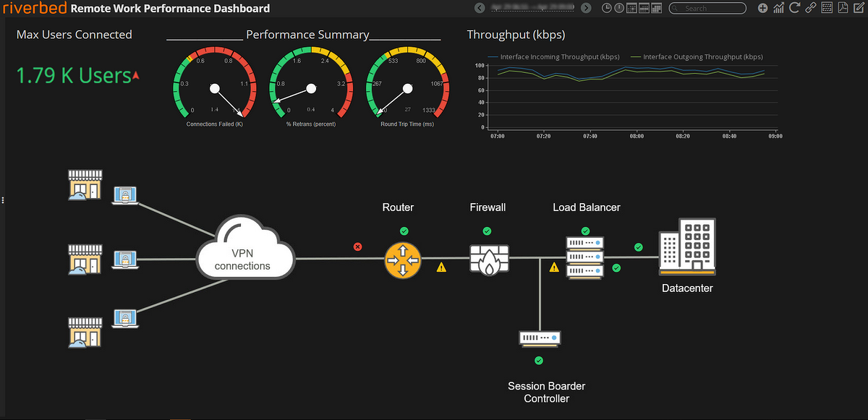The height and width of the screenshot is (420, 868).
Task: Go to previous time range arrow
Action: [x=479, y=8]
